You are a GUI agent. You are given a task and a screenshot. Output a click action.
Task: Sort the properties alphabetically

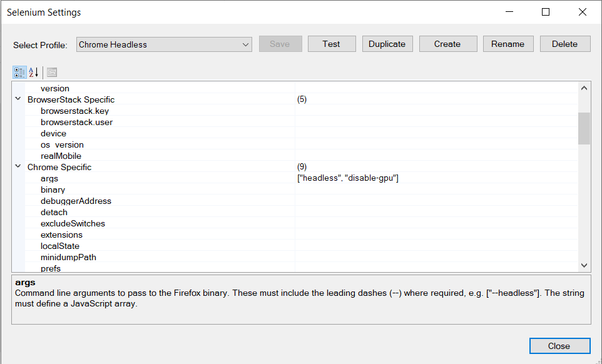point(33,72)
